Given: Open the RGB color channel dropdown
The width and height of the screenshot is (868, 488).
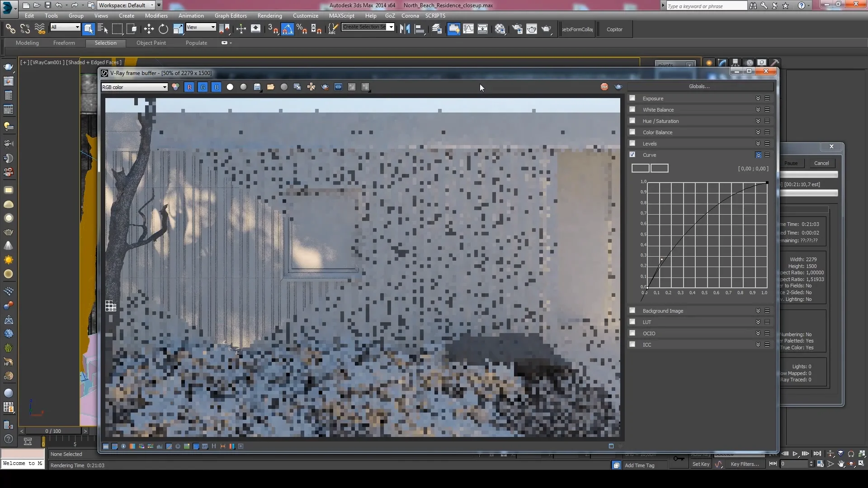Looking at the screenshot, I should 134,87.
